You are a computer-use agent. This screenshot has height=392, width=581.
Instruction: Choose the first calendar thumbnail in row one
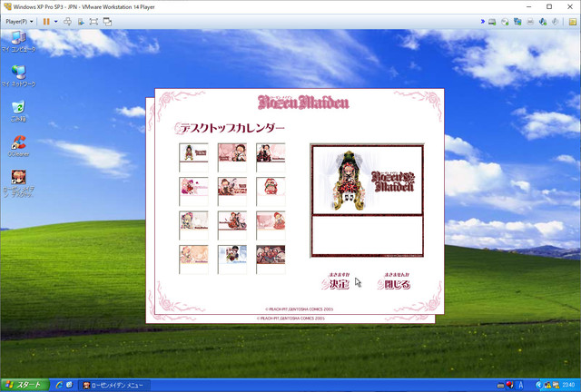point(193,157)
